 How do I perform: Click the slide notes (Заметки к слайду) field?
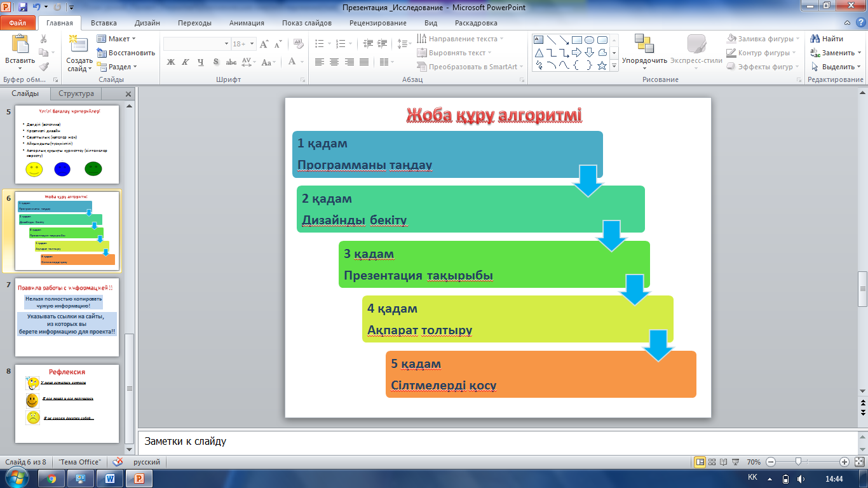click(497, 442)
